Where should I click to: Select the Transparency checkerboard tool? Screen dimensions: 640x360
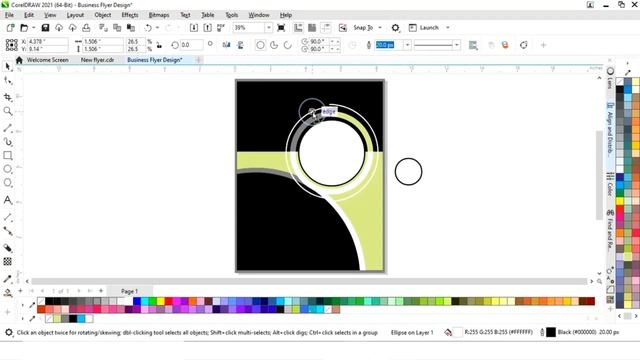tap(7, 262)
